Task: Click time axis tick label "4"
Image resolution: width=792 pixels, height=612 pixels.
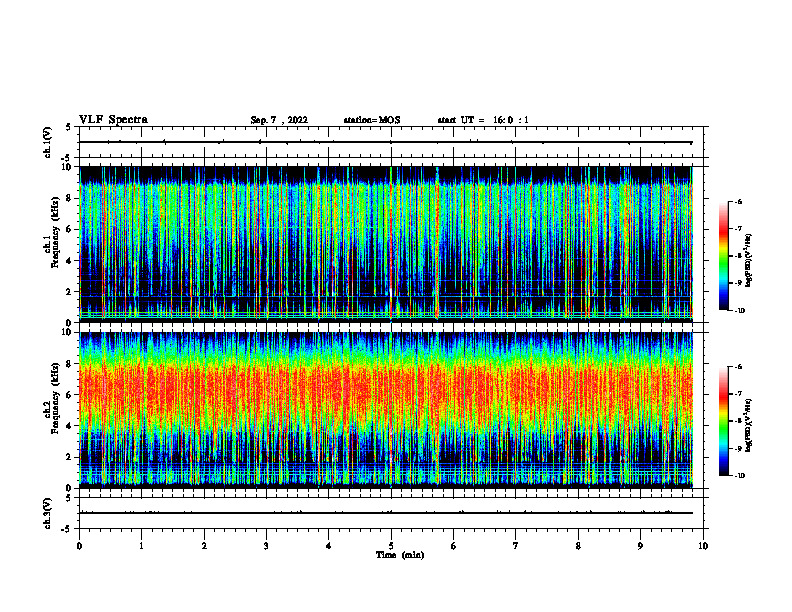Action: click(x=329, y=546)
